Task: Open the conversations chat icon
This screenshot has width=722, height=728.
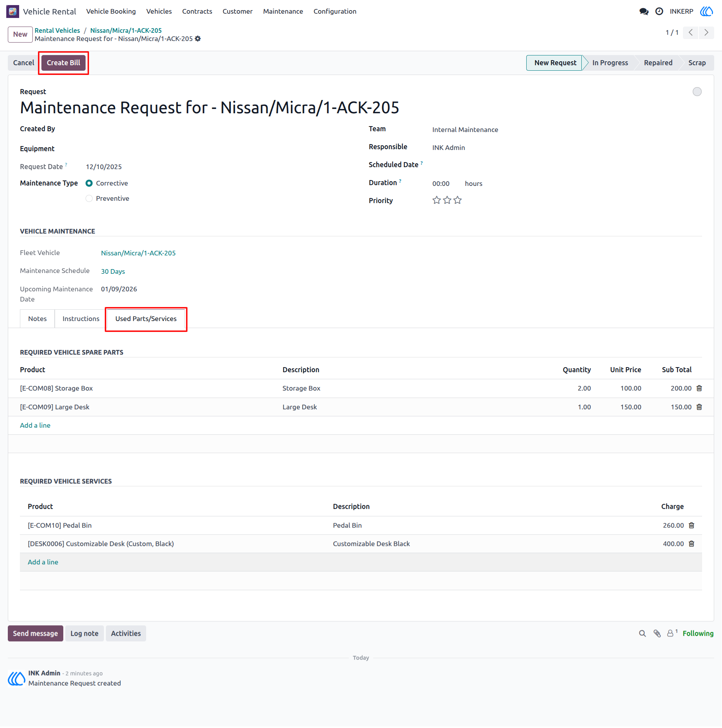Action: [644, 11]
